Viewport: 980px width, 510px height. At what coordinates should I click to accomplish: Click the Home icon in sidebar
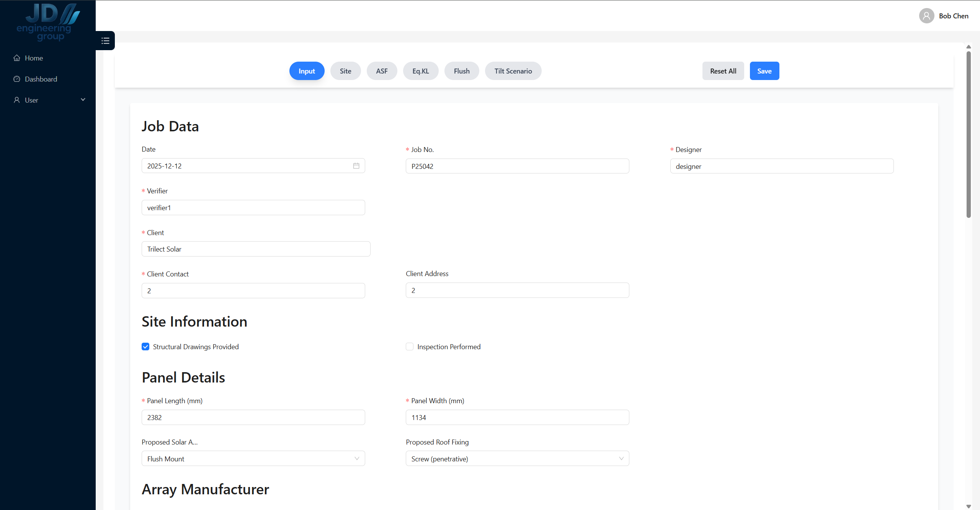(x=17, y=58)
